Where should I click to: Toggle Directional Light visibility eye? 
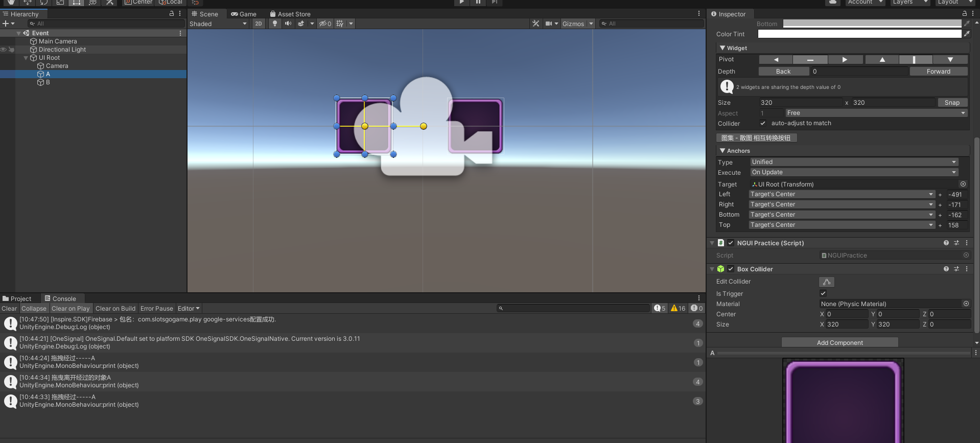click(4, 50)
